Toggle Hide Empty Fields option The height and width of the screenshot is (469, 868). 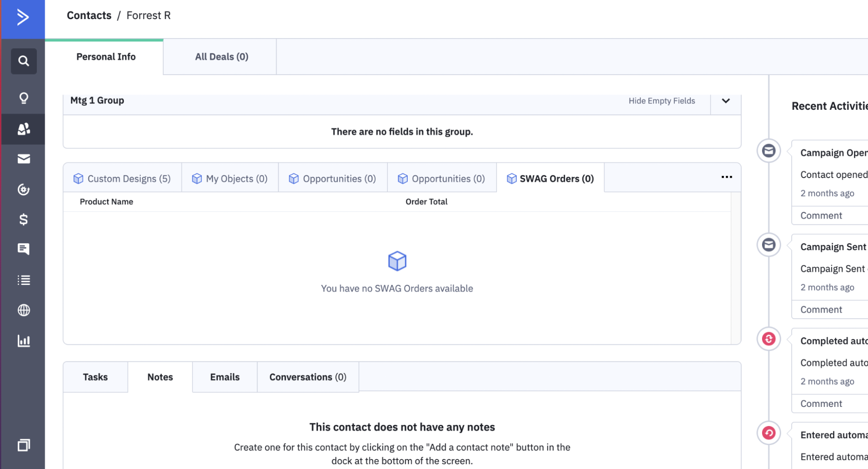point(661,101)
